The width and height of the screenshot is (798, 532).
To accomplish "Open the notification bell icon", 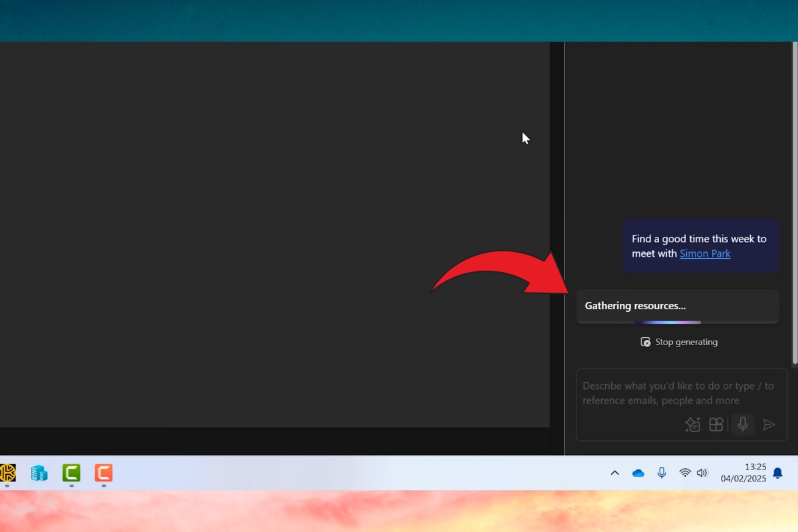I will pyautogui.click(x=777, y=473).
